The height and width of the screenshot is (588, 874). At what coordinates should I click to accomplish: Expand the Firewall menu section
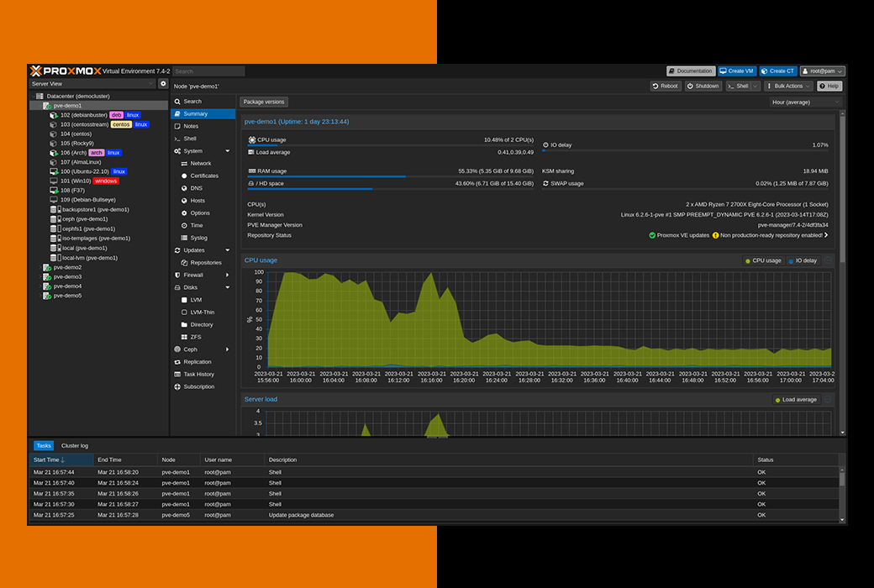tap(228, 275)
